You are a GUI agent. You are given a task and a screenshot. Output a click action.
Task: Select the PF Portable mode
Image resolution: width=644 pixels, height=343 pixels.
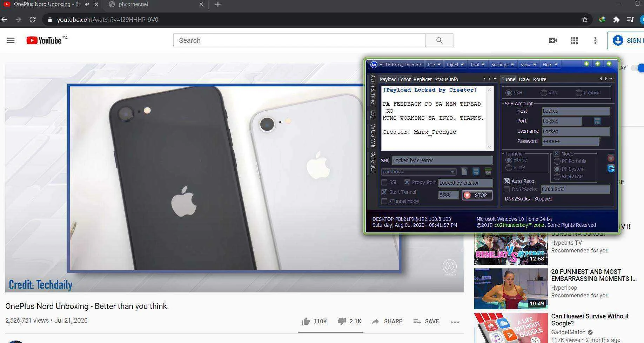click(x=557, y=161)
